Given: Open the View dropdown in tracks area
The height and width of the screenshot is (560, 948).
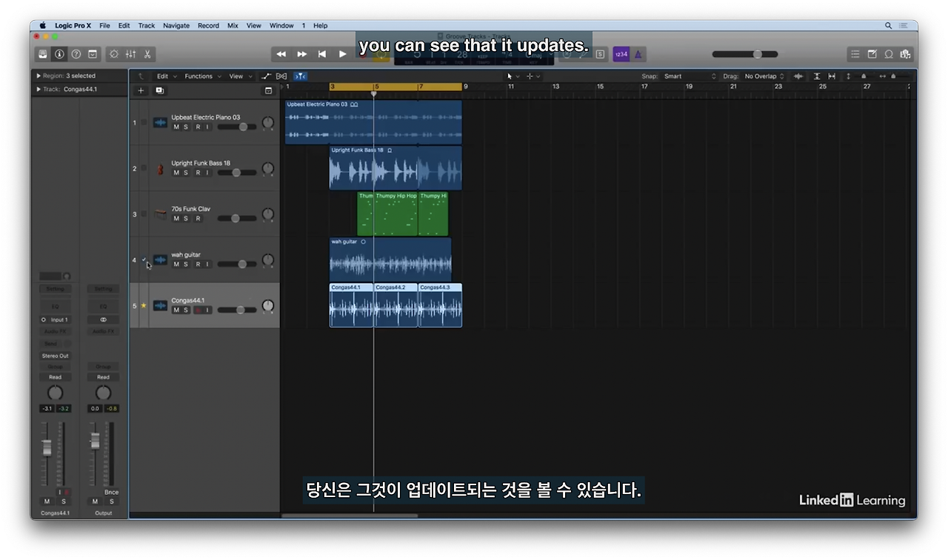Looking at the screenshot, I should [239, 76].
